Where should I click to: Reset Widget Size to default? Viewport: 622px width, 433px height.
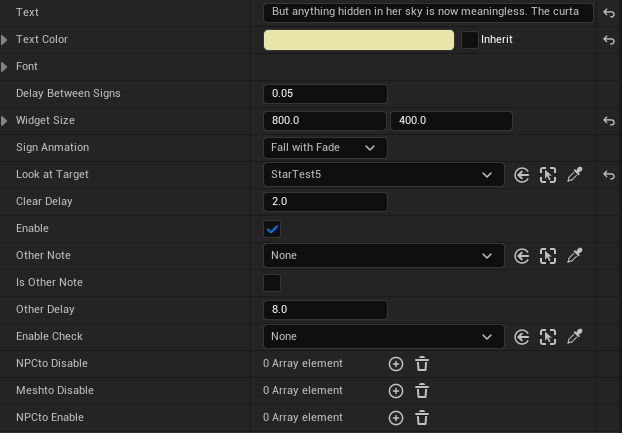pyautogui.click(x=608, y=121)
